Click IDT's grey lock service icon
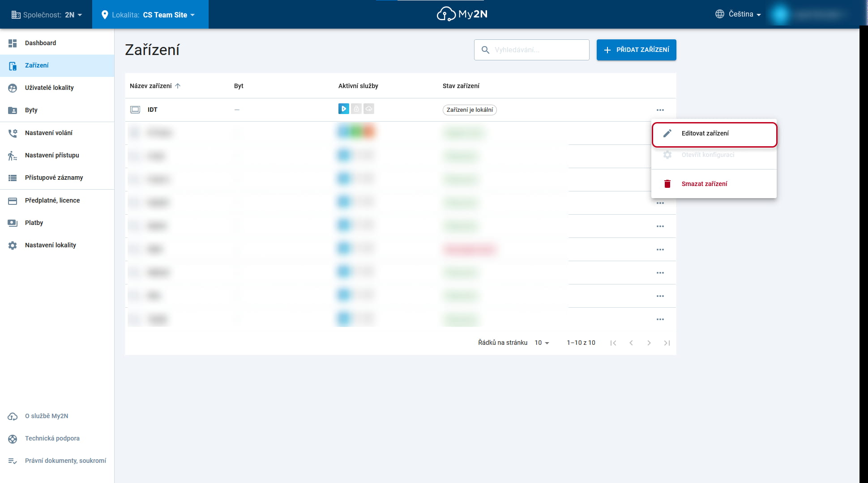Screen dimensions: 868x483 [356, 109]
